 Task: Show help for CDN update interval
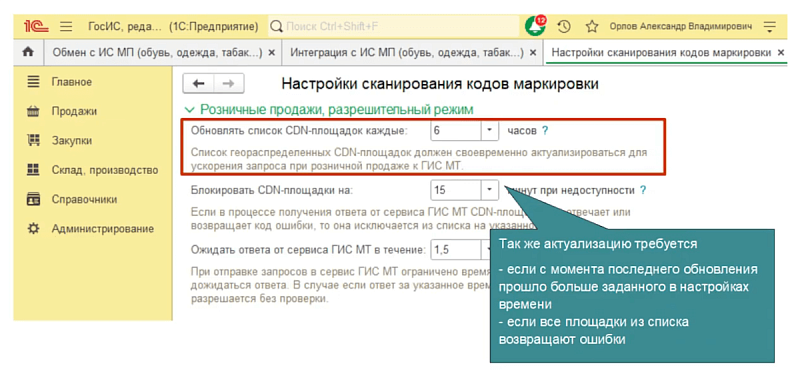(x=545, y=131)
